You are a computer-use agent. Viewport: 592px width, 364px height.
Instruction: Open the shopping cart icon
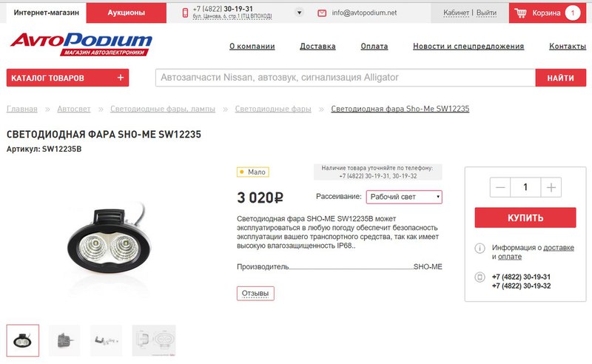(520, 13)
